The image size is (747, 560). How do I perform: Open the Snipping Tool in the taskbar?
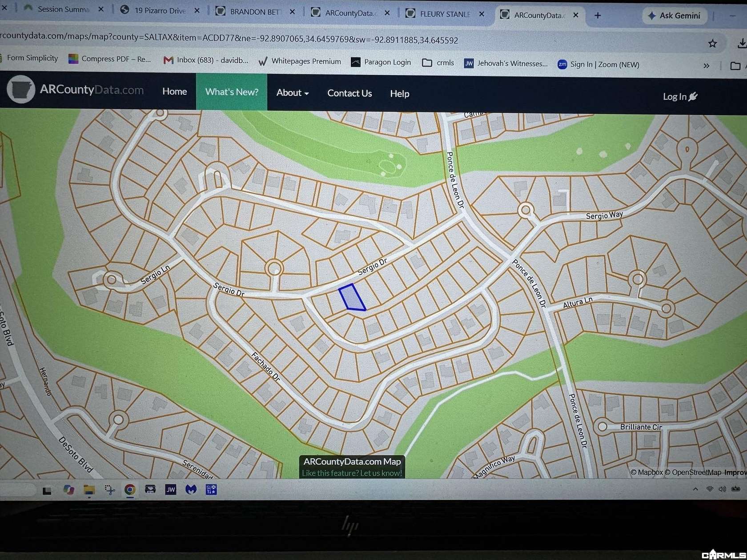coord(109,489)
